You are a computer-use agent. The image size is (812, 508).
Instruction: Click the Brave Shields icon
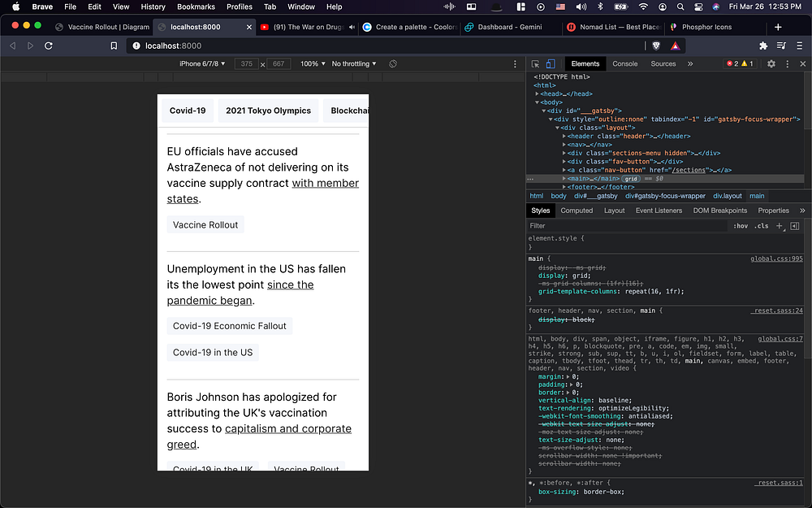click(x=656, y=46)
